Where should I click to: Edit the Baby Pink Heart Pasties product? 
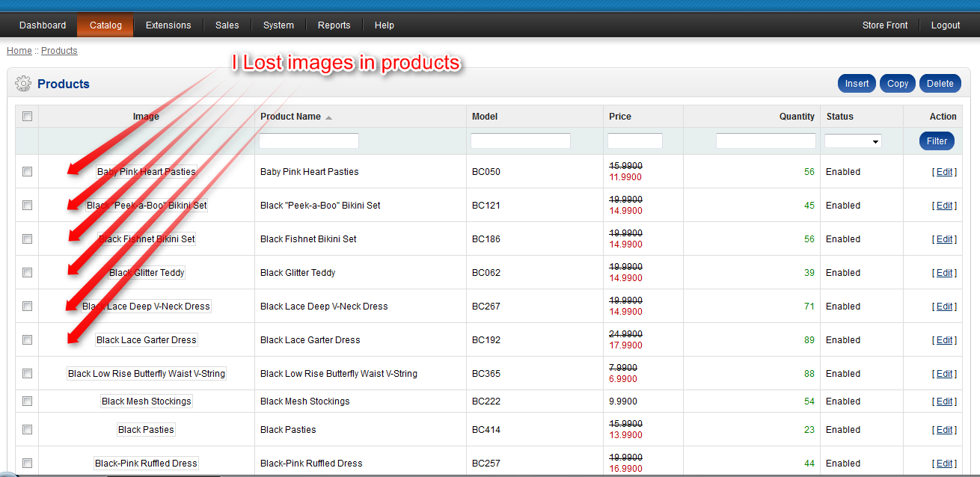click(x=945, y=172)
